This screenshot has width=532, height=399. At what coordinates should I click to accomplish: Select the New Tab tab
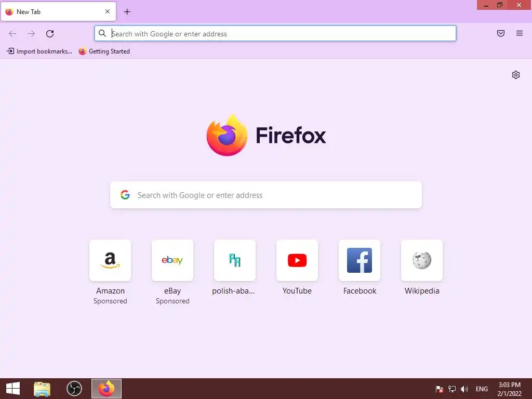tap(58, 11)
